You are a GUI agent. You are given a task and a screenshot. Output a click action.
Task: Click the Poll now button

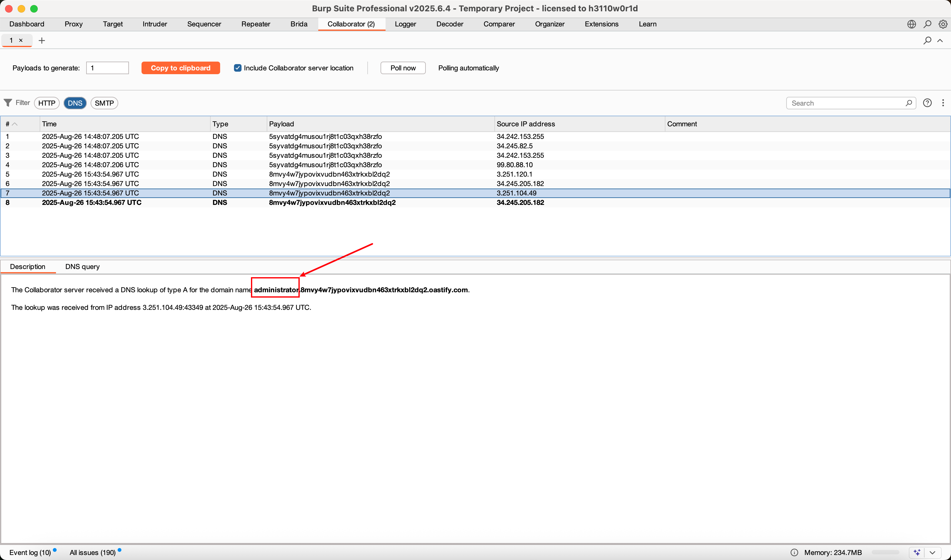click(x=403, y=68)
